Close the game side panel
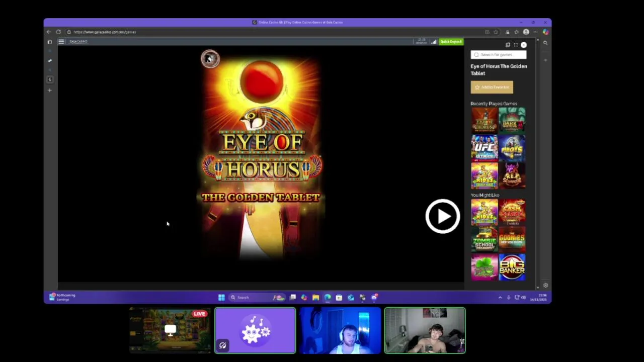Image resolution: width=644 pixels, height=362 pixels. (524, 45)
